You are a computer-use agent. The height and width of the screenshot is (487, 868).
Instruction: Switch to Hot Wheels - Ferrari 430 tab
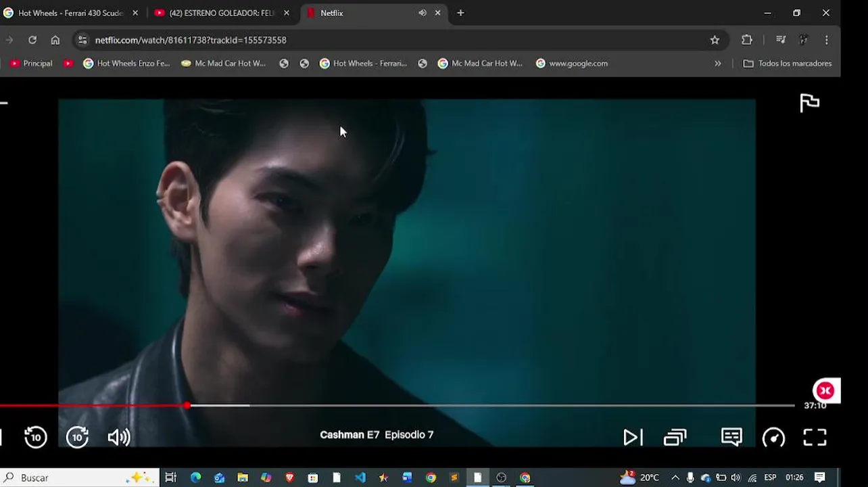point(71,13)
